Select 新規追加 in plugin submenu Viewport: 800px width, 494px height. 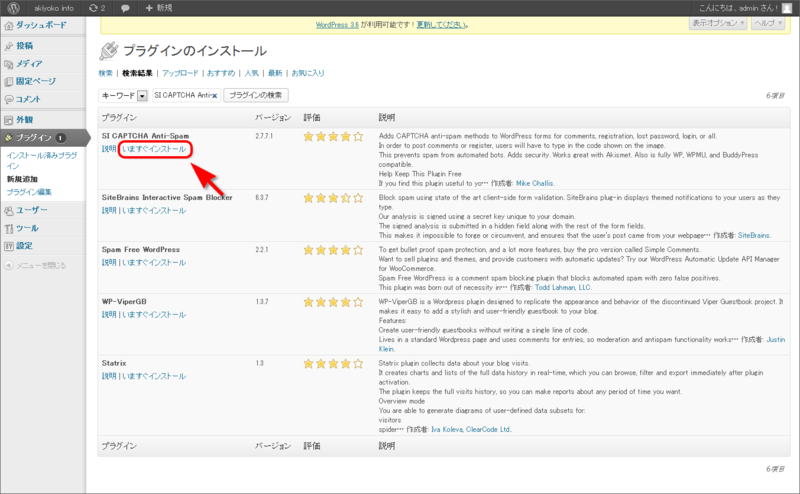(22, 179)
